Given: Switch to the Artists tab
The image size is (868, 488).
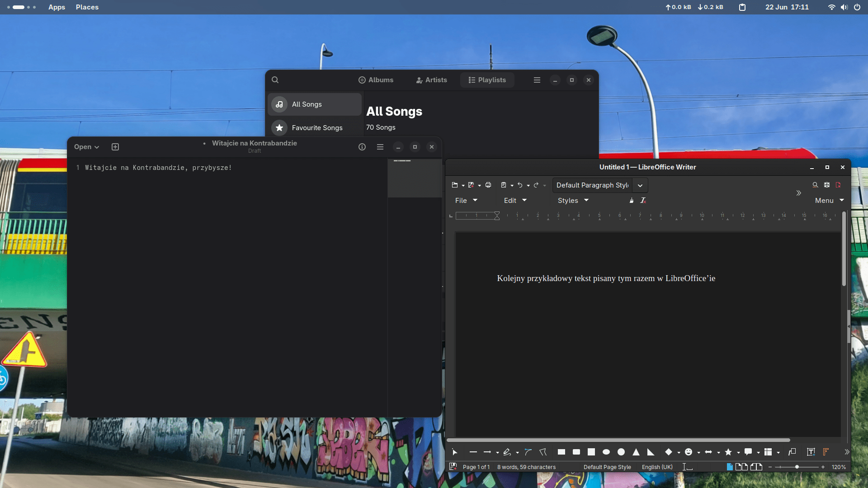Looking at the screenshot, I should [431, 80].
